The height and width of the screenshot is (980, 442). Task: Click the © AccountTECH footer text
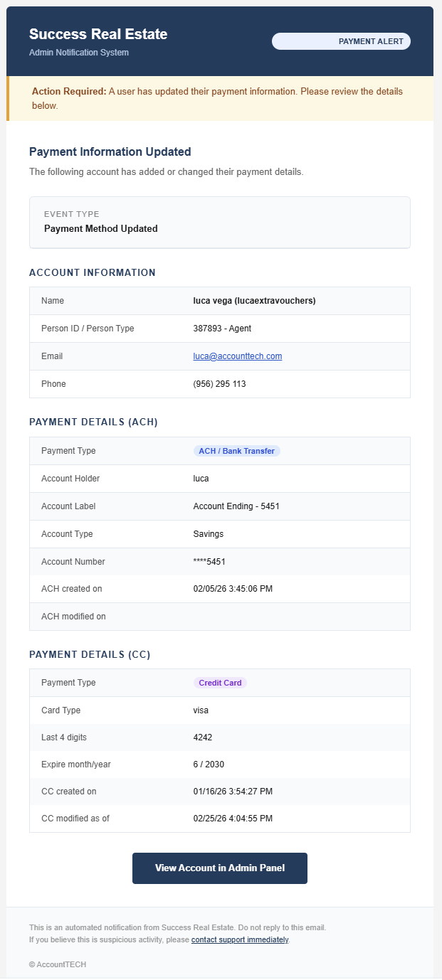coord(58,964)
